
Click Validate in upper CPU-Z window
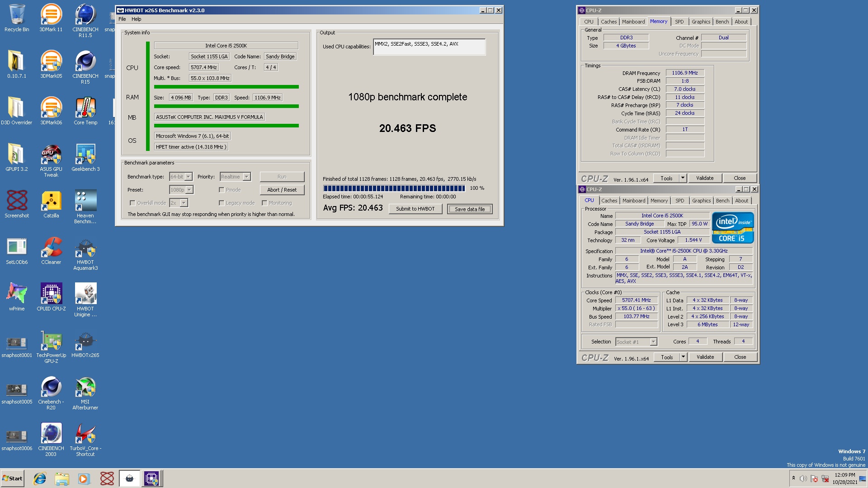(705, 178)
